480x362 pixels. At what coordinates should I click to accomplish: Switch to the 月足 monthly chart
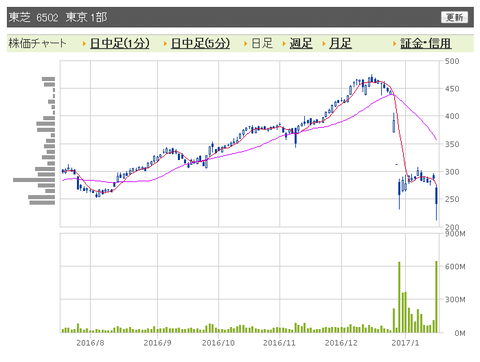[x=340, y=43]
